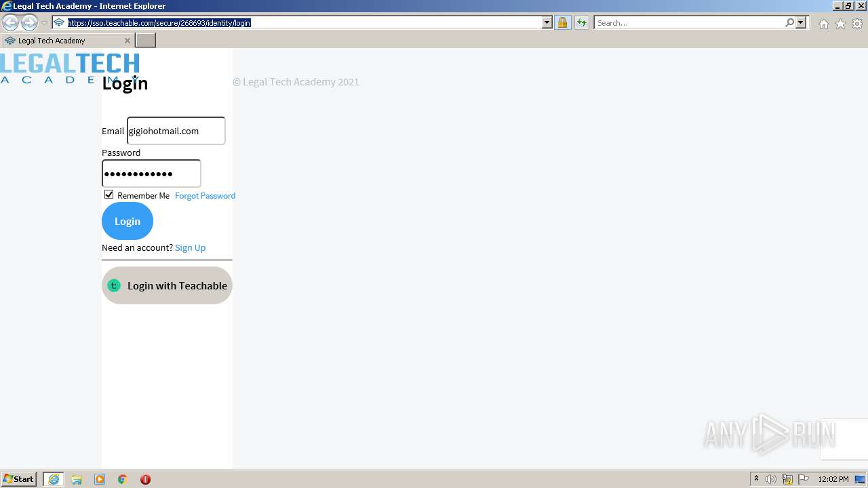868x488 pixels.
Task: Show hidden system tray icons
Action: coord(756,479)
